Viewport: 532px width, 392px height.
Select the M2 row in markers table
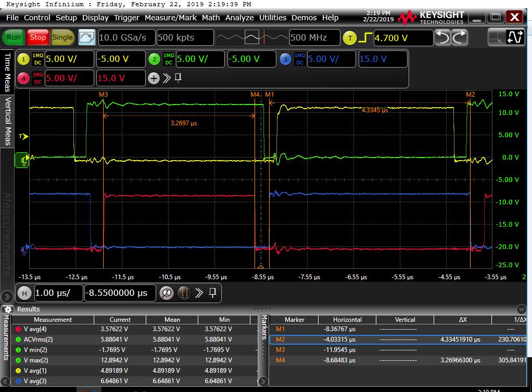398,339
